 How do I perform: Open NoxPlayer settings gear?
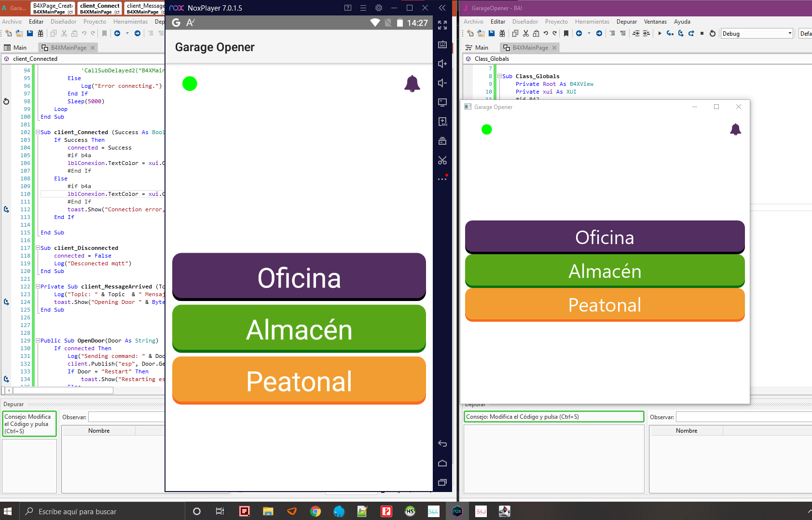[x=379, y=8]
